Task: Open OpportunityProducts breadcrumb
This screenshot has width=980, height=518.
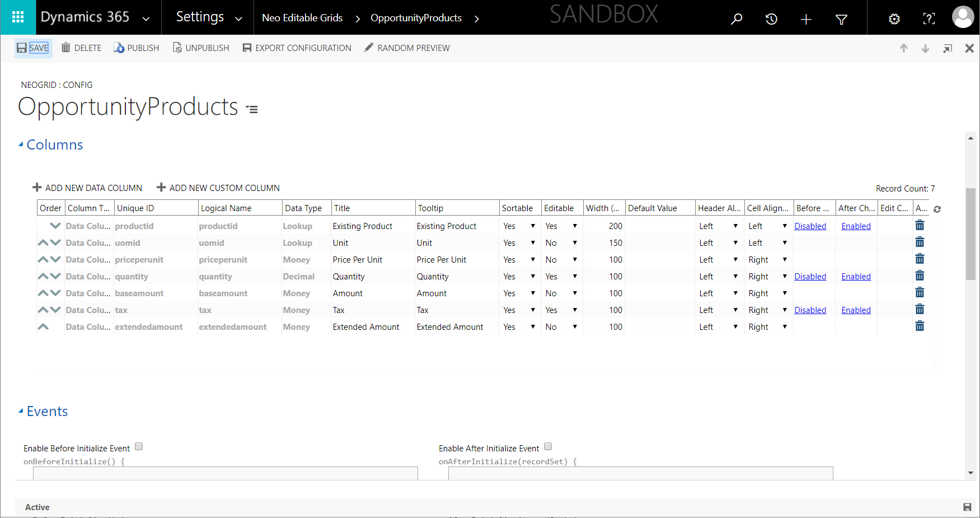Action: [x=416, y=18]
